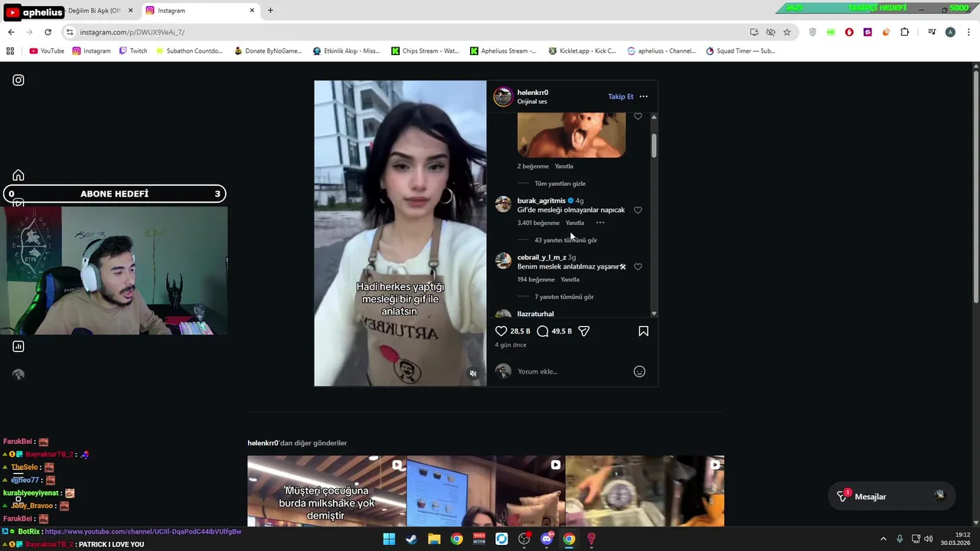Collapse replies with Tüm yanıtları gizle
The height and width of the screenshot is (551, 980).
click(x=560, y=184)
